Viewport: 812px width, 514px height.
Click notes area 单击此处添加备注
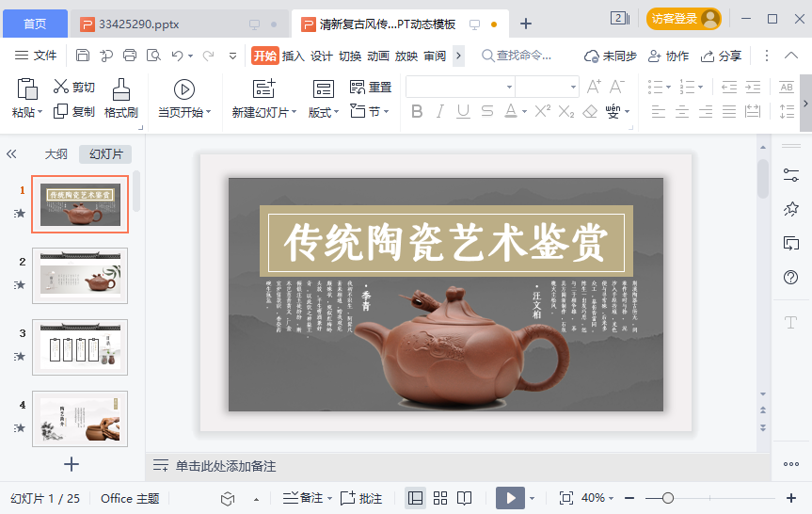pyautogui.click(x=226, y=466)
